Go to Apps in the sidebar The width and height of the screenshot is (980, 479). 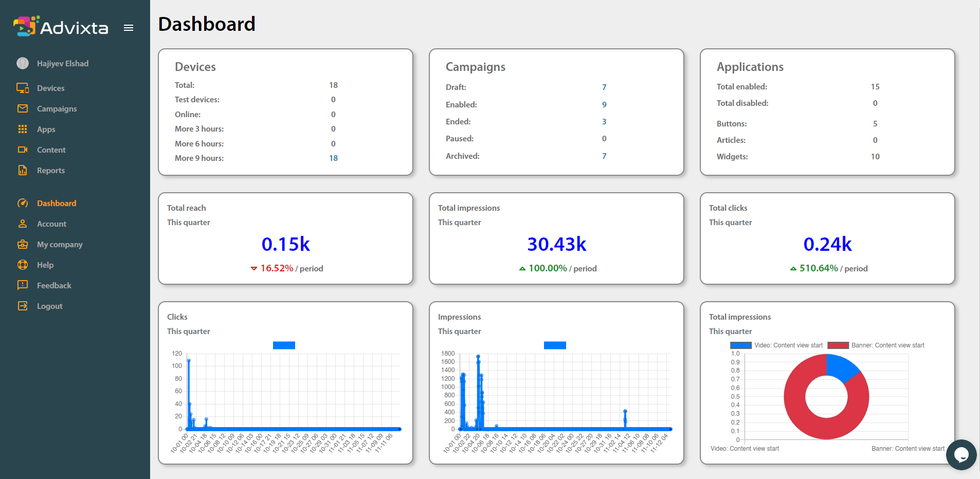[46, 129]
